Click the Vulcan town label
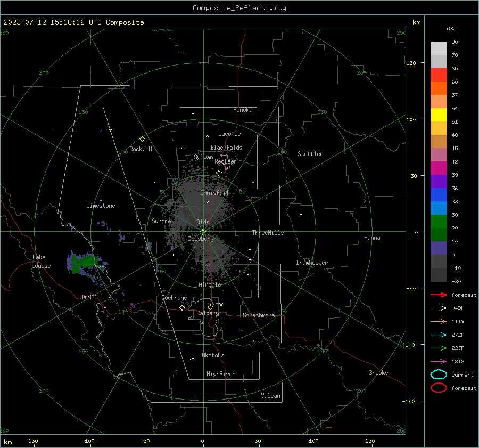 (x=271, y=396)
